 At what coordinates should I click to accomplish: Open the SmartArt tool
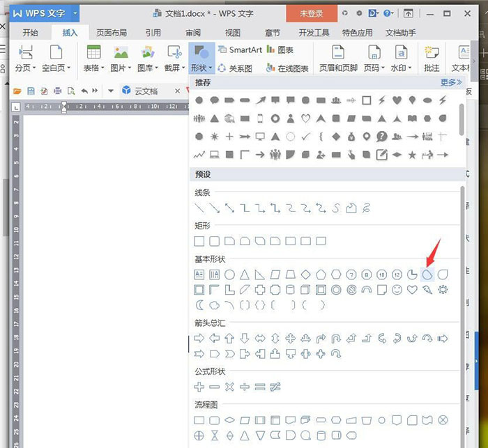240,49
